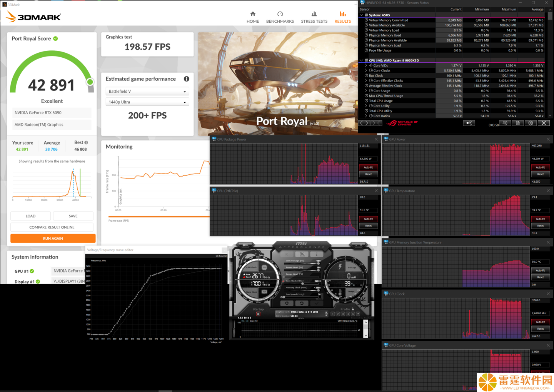Click Afterburner reset-to-defaults arrow button
The width and height of the screenshot is (554, 392).
tap(302, 303)
